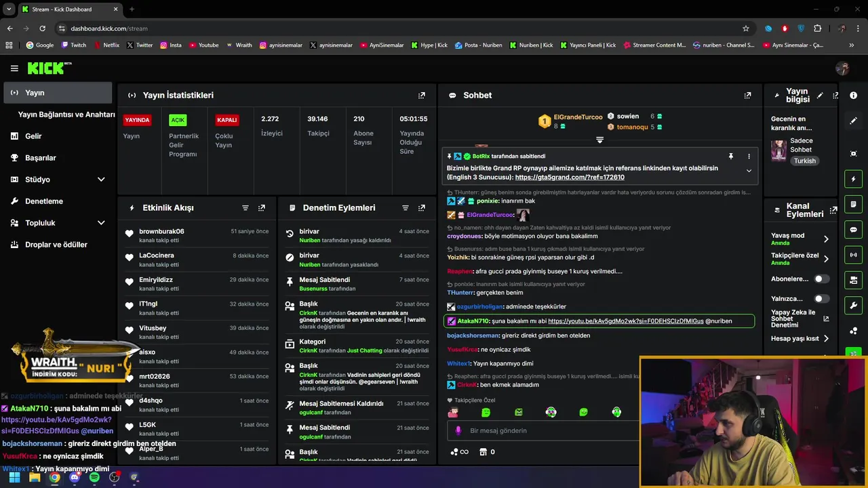The image size is (868, 488).
Task: Open Yapay Zeka ile Sohbet Denetimi
Action: (800, 319)
